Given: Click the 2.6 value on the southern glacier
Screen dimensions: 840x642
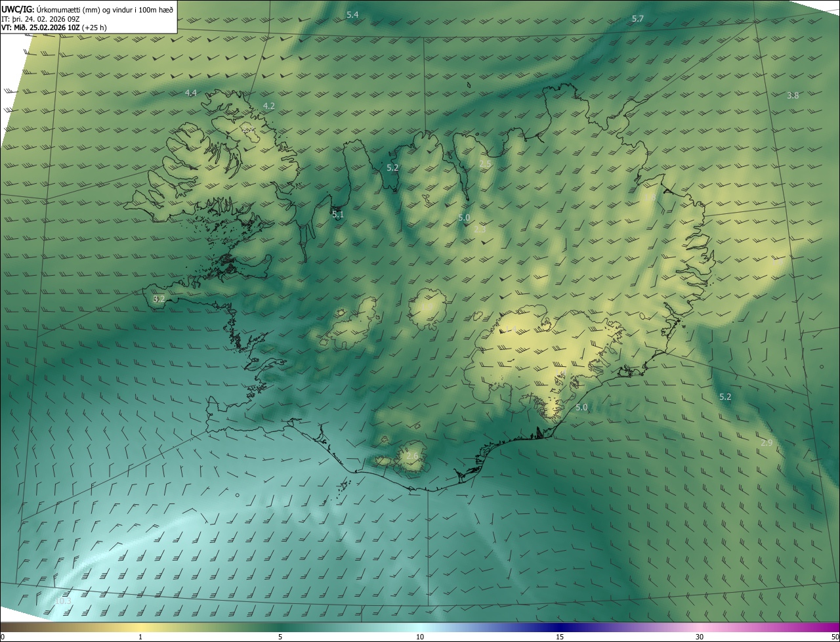Looking at the screenshot, I should point(412,456).
